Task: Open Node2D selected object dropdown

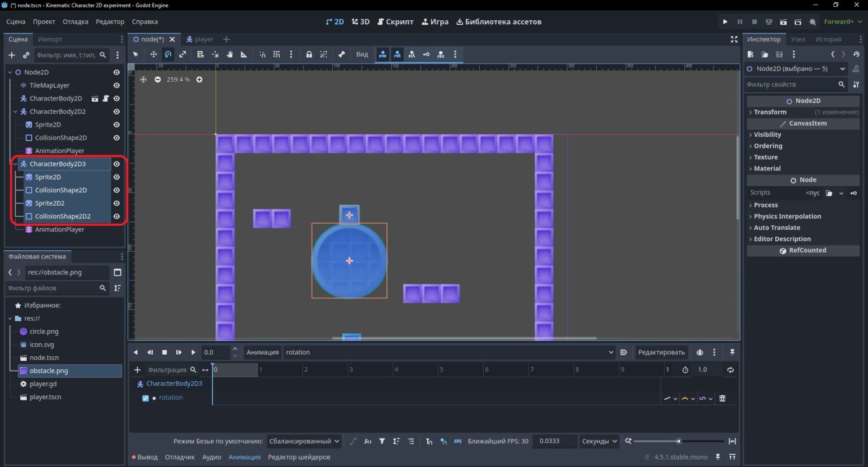Action: point(796,69)
